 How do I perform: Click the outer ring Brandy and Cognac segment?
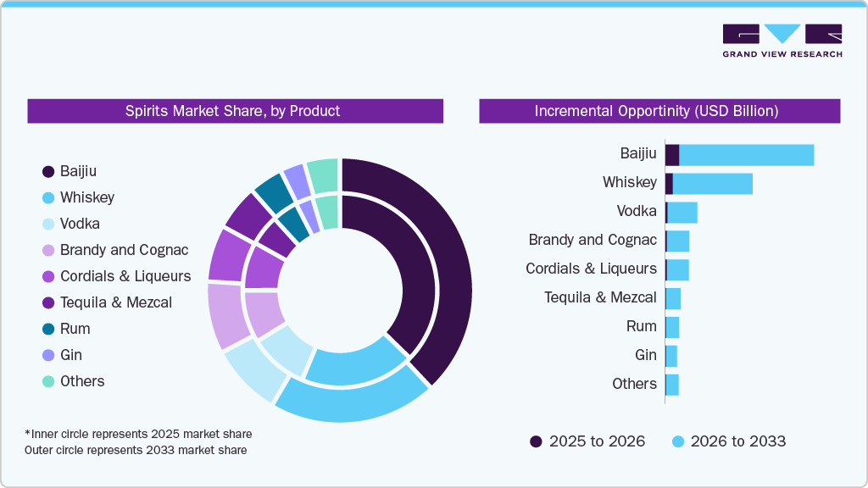pos(225,315)
